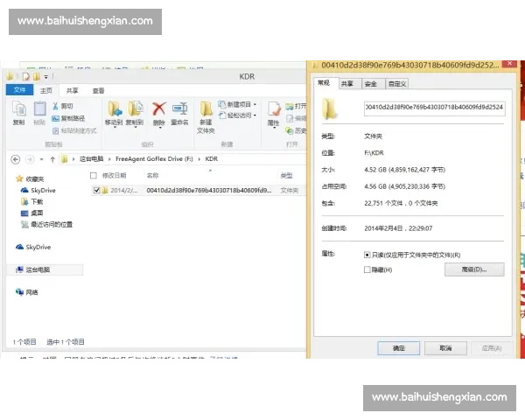Open the quick access toolbar dropdown arrow
The width and height of the screenshot is (525, 420).
pyautogui.click(x=45, y=77)
